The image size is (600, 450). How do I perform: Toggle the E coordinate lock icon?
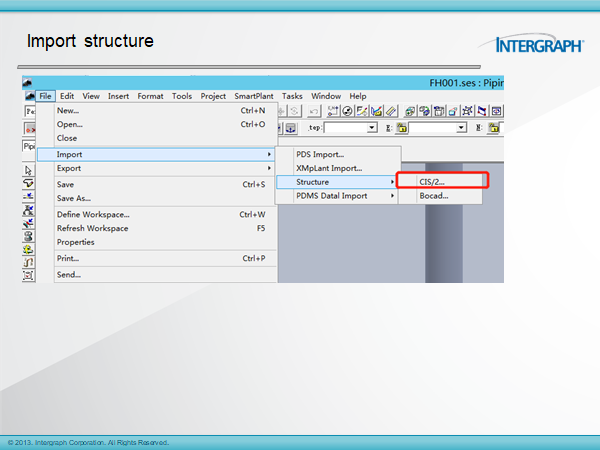coord(401,128)
